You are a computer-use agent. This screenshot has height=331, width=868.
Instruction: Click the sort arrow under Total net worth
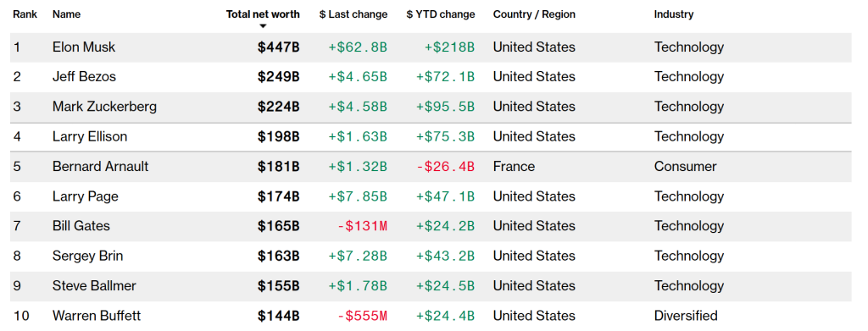(263, 26)
